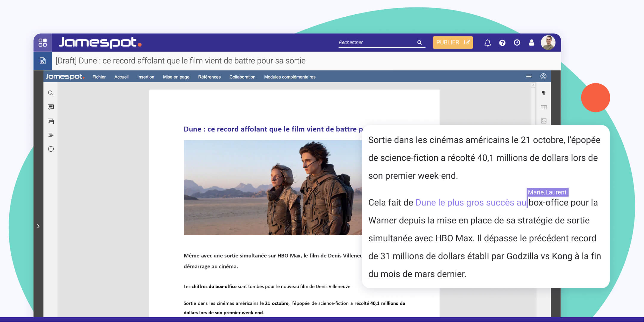Switch to the Insertion tab
Viewport: 644px width, 322px height.
pos(146,77)
